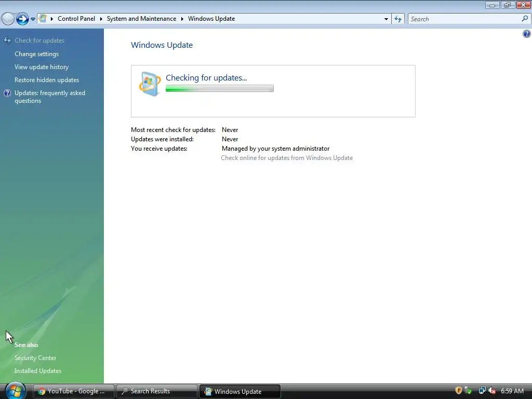The height and width of the screenshot is (399, 532).
Task: Select Windows Update in the breadcrumb
Action: pos(211,19)
